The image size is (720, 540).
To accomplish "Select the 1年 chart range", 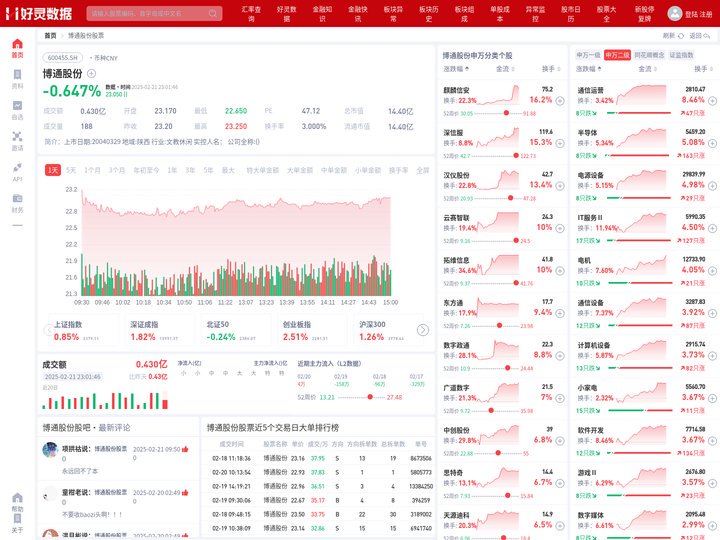I will (x=172, y=170).
